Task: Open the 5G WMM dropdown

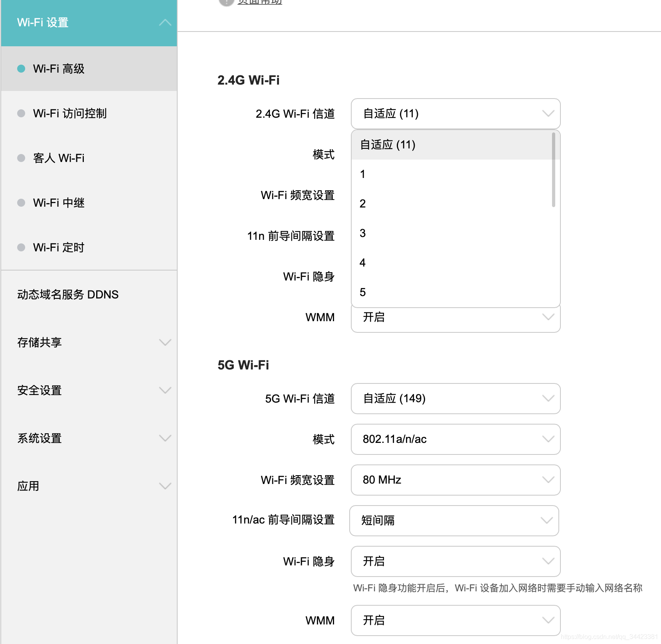Action: [455, 620]
